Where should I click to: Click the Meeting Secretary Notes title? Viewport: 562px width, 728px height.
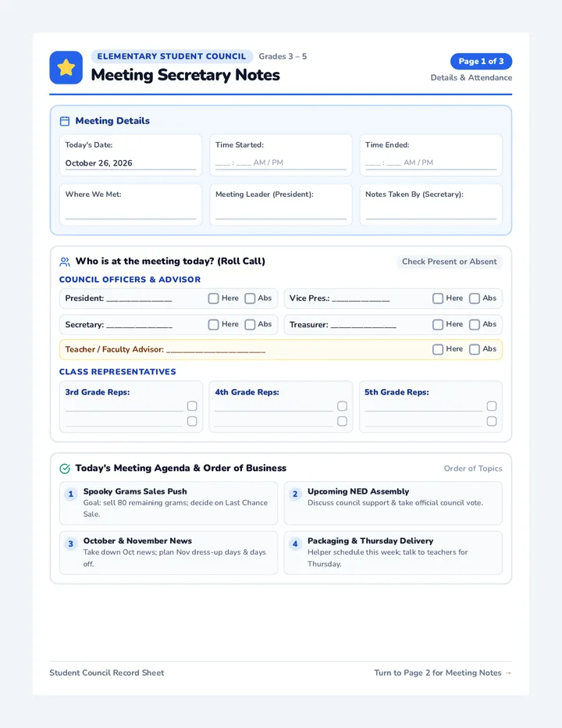[185, 75]
